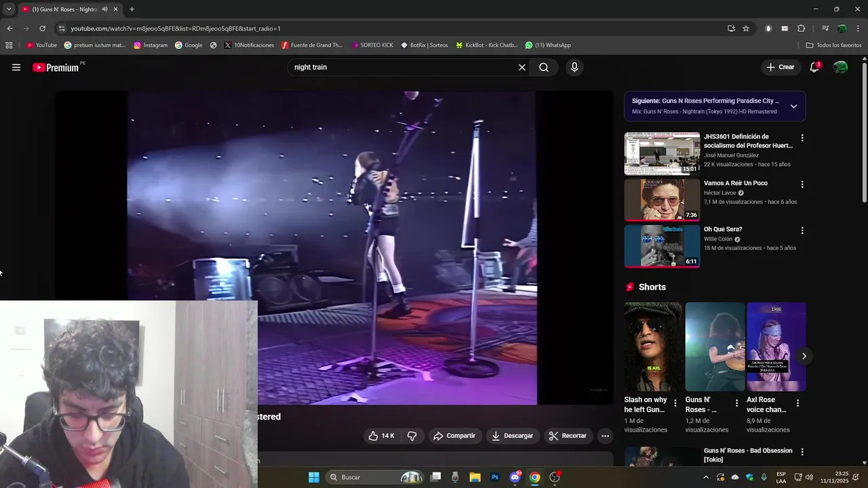Open the Windows Start menu
The image size is (868, 488).
pyautogui.click(x=314, y=477)
